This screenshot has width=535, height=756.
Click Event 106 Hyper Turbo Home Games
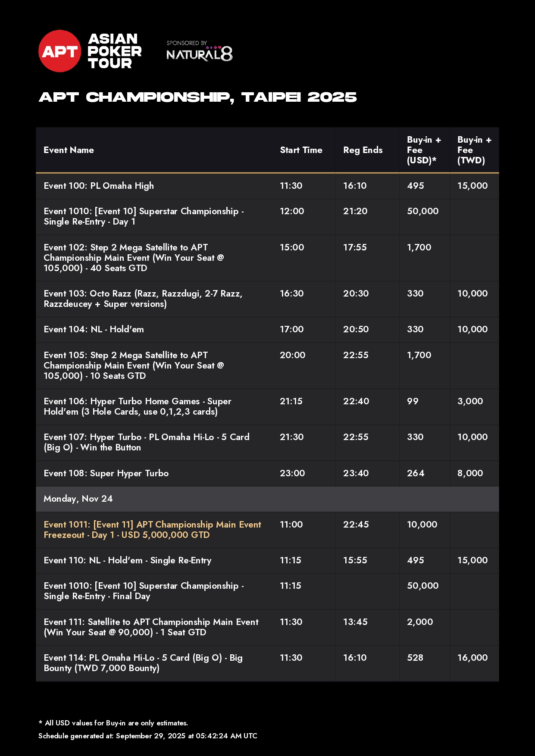[x=137, y=406]
